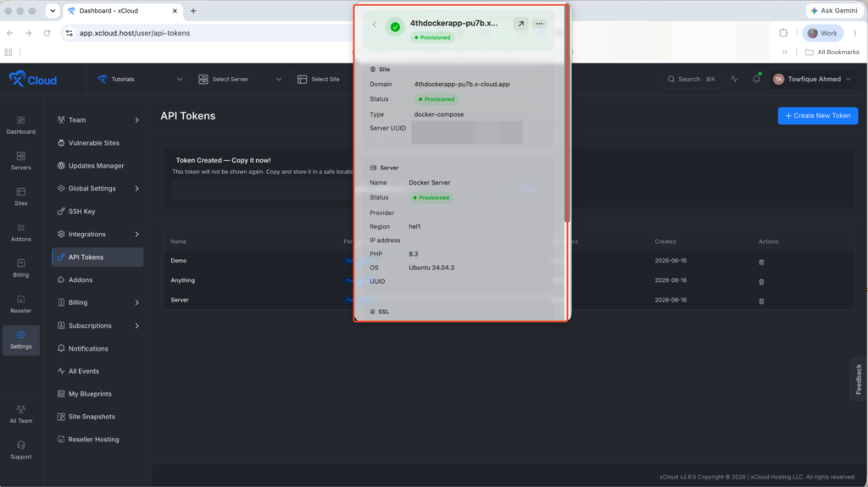The width and height of the screenshot is (868, 487).
Task: Expand the Team submenu
Action: [x=136, y=120]
